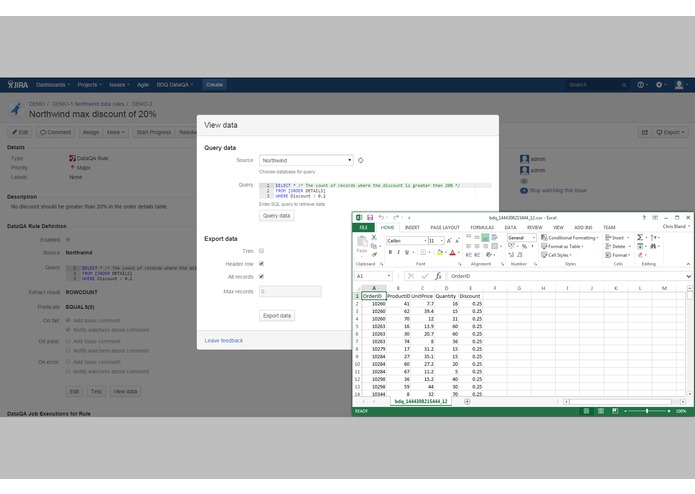Image resolution: width=695 pixels, height=494 pixels.
Task: Open the More dropdown in the Jira issue toolbar
Action: tap(116, 132)
